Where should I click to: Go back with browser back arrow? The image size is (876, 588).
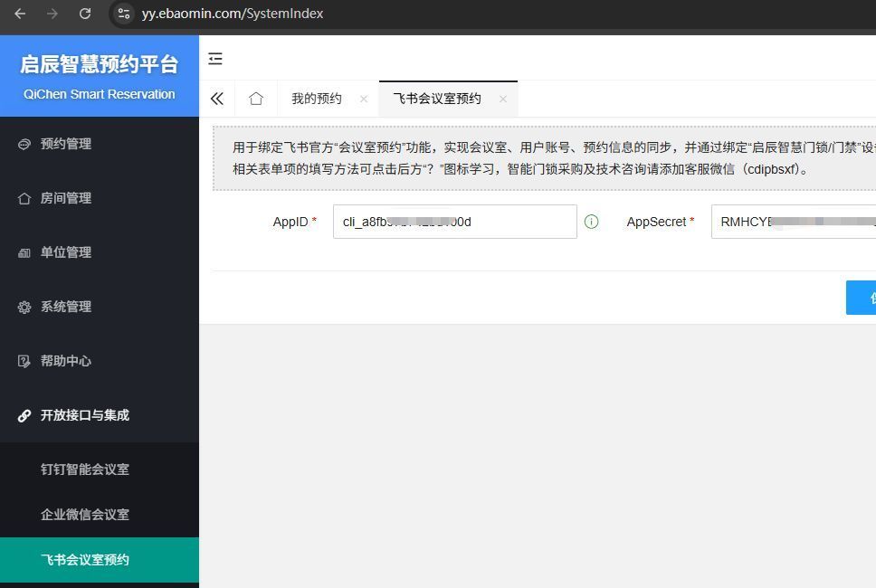point(20,14)
